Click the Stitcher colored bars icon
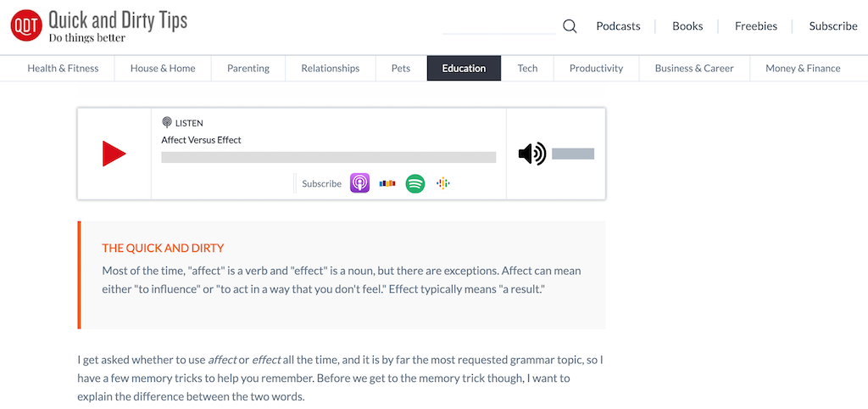 coord(387,183)
